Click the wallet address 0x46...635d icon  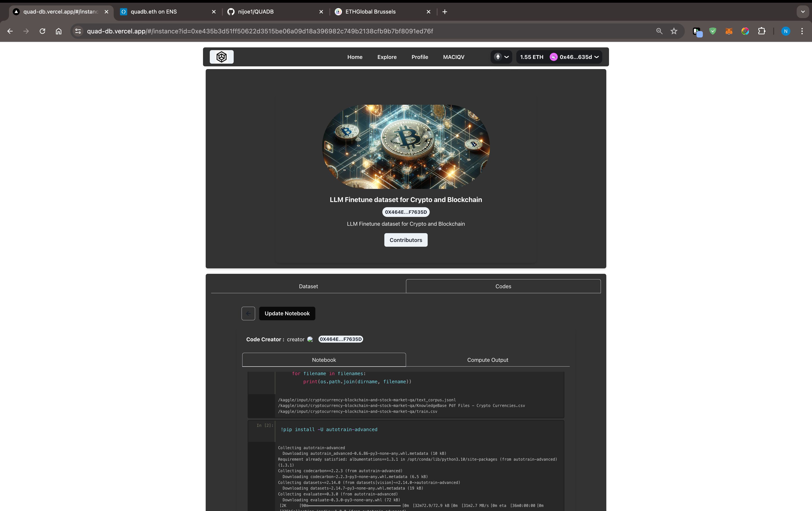coord(553,56)
